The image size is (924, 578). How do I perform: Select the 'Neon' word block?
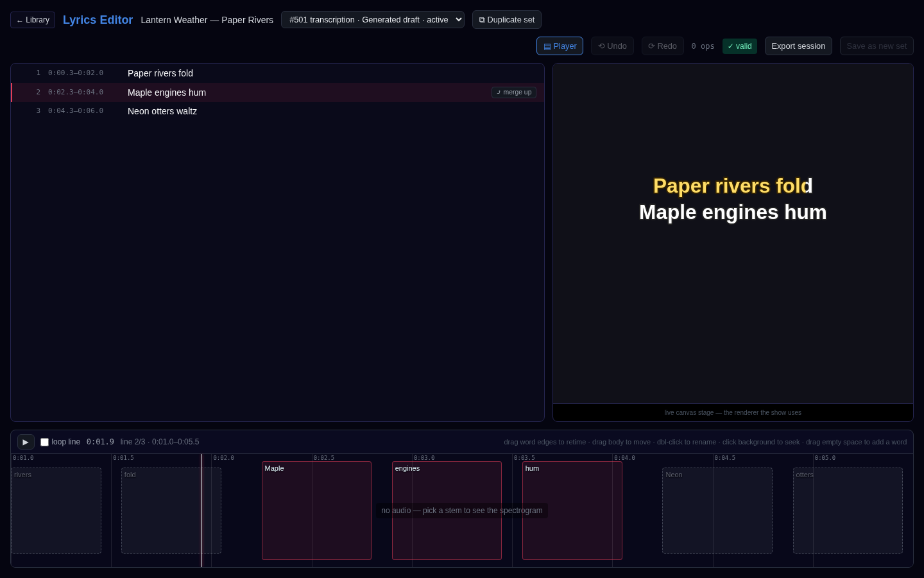click(717, 511)
